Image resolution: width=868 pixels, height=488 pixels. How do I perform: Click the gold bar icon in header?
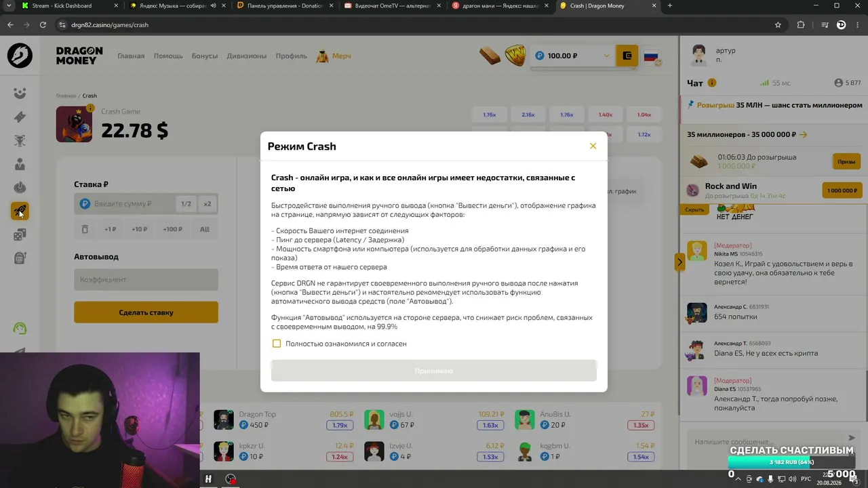(x=490, y=56)
